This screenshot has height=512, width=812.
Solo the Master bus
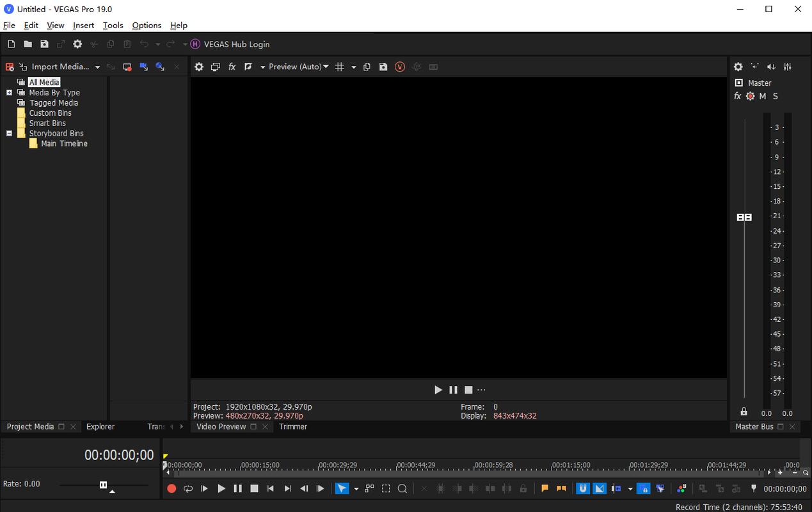[775, 96]
